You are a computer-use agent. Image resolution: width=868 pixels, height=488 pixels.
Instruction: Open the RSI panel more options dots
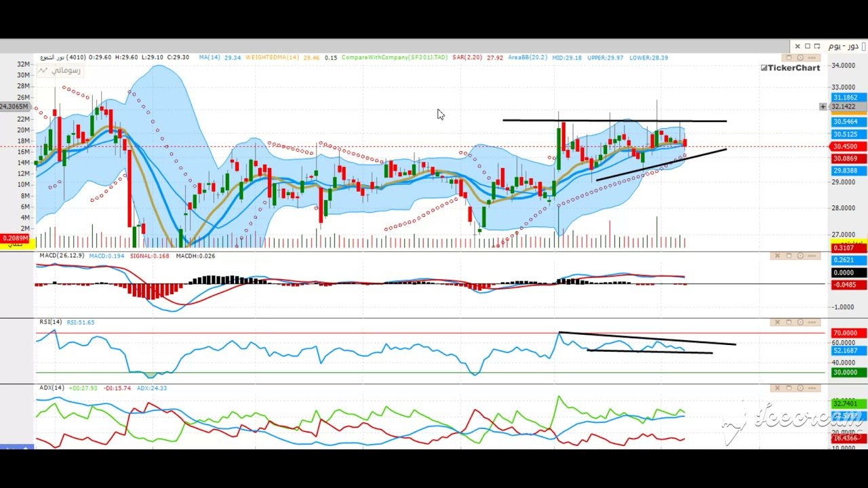pos(812,322)
